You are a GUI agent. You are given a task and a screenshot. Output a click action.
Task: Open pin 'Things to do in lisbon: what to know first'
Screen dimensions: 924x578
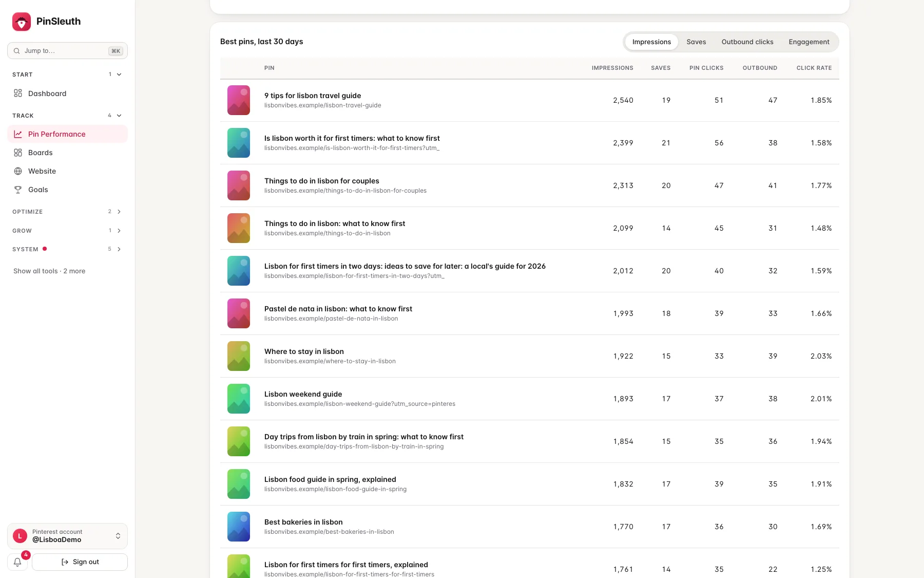click(335, 223)
